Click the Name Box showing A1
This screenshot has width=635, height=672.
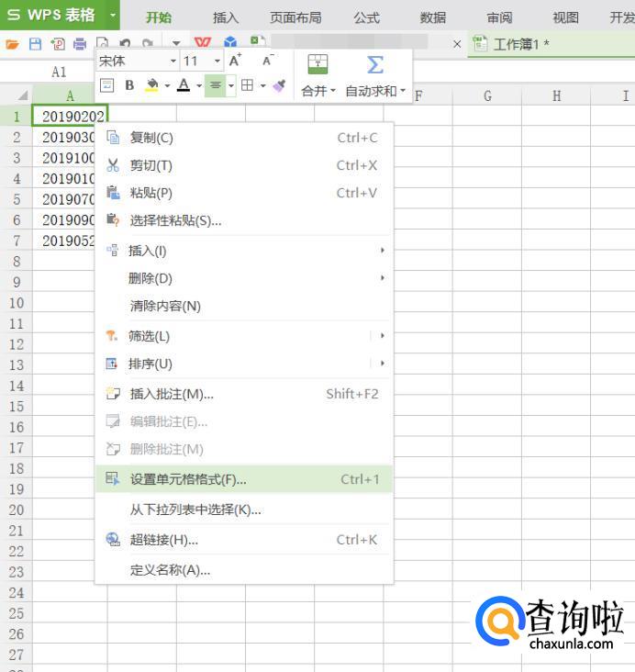coord(59,72)
